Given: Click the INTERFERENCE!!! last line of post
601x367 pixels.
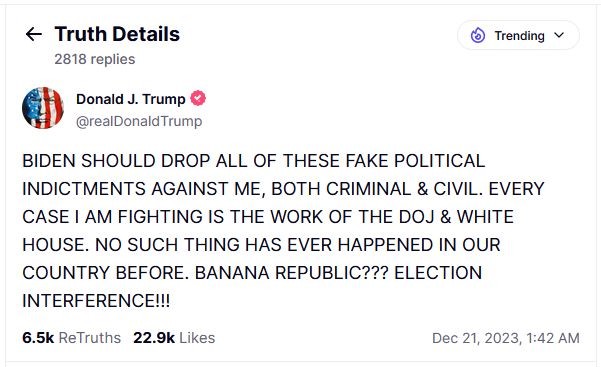Looking at the screenshot, I should click(96, 301).
